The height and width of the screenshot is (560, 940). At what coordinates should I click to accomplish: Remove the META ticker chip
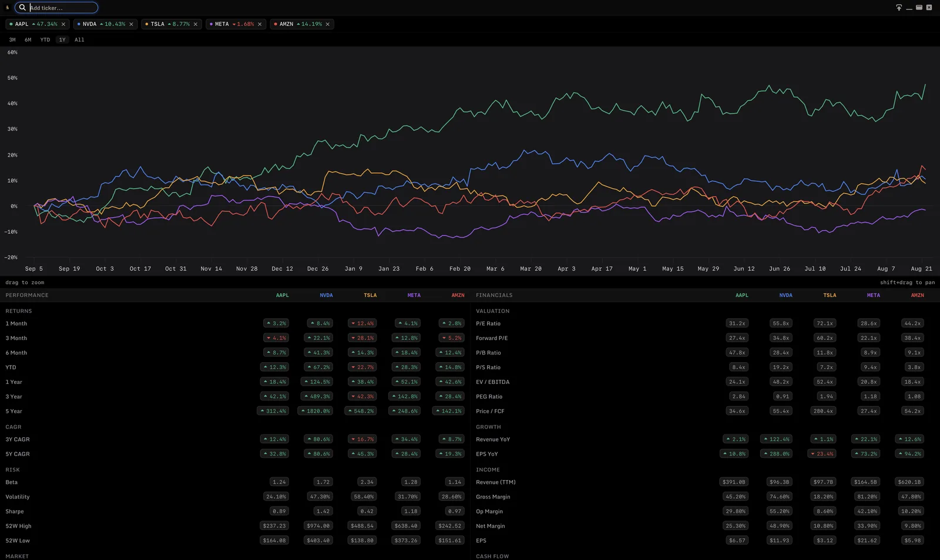260,24
